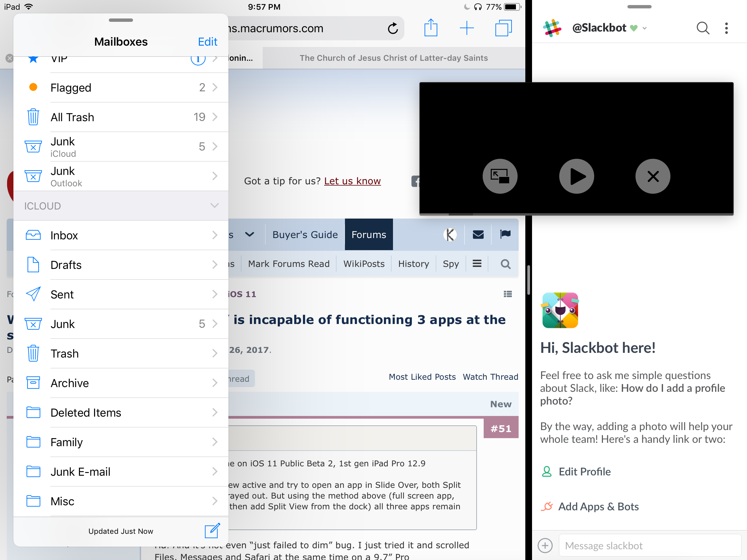The image size is (747, 560).
Task: Tap Add Apps & Bots
Action: click(589, 506)
